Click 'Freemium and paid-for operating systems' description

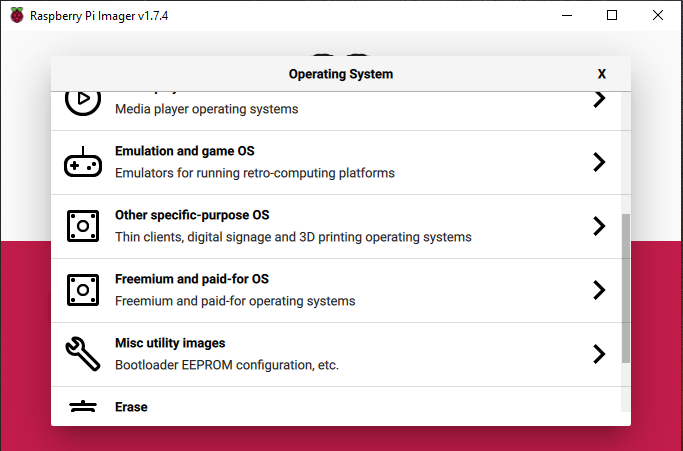pos(235,301)
